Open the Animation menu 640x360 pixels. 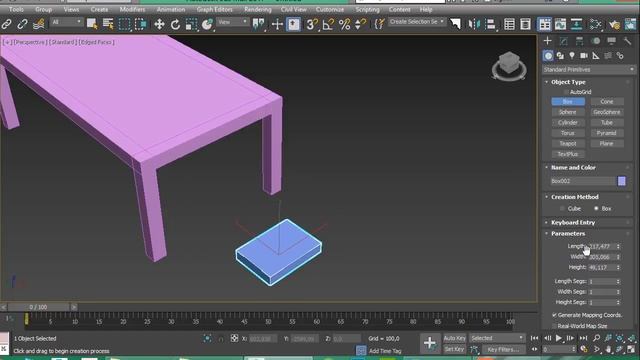click(171, 9)
